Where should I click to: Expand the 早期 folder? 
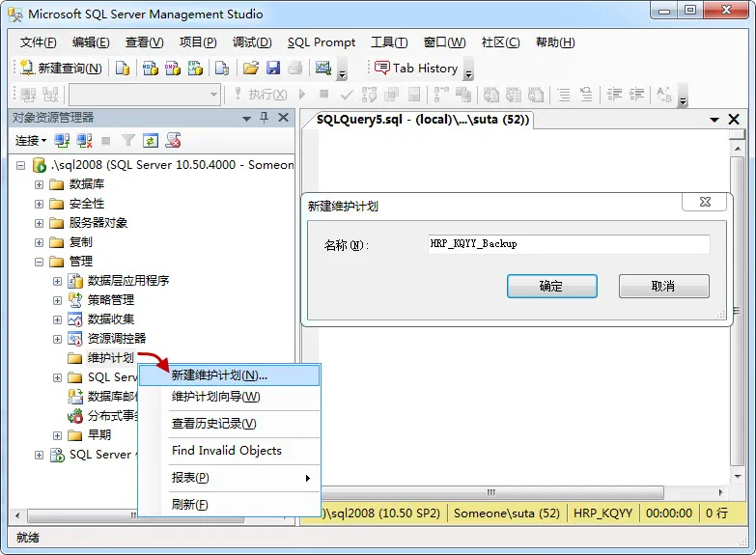57,435
